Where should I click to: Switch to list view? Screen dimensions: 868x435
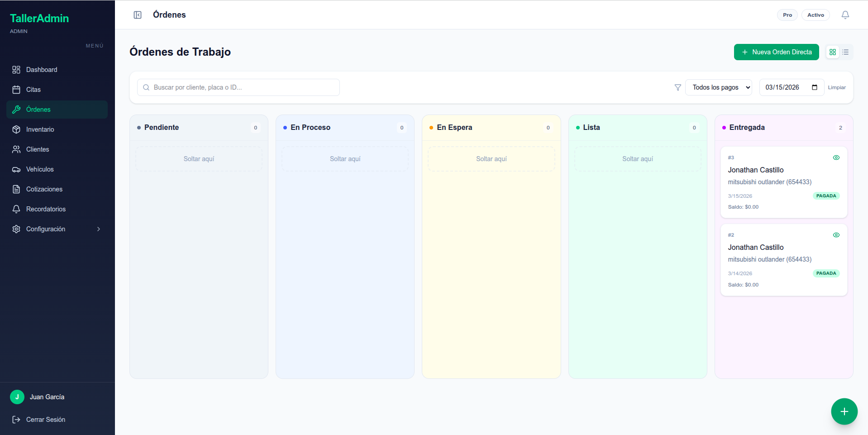click(x=845, y=52)
